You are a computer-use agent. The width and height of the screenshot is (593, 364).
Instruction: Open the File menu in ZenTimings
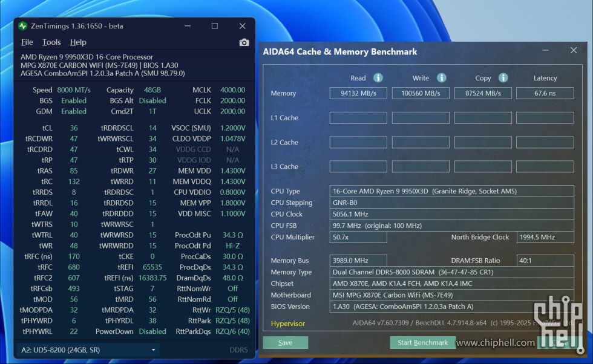point(27,42)
